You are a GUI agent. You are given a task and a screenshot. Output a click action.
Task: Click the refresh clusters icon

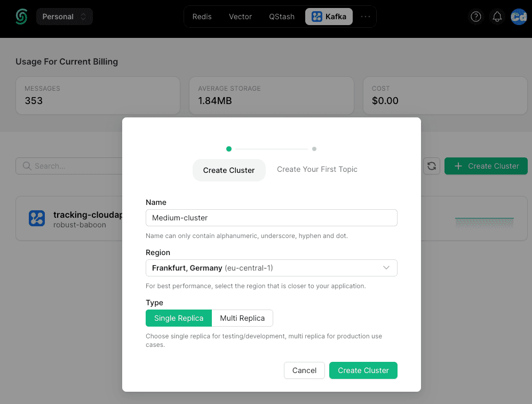(x=432, y=166)
